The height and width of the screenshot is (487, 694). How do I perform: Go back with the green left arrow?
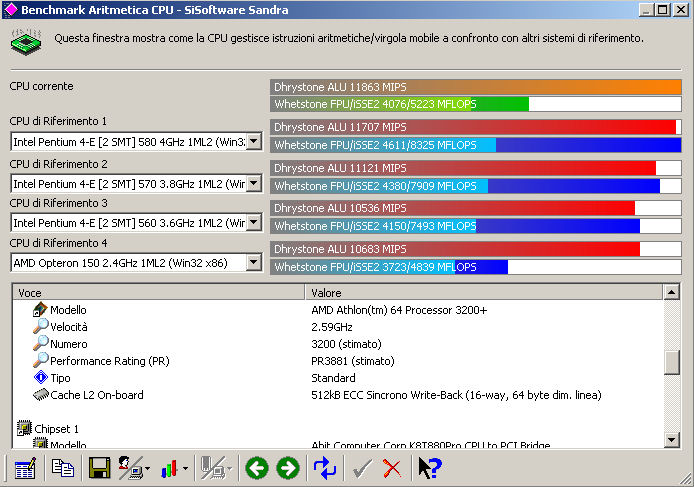coord(257,468)
